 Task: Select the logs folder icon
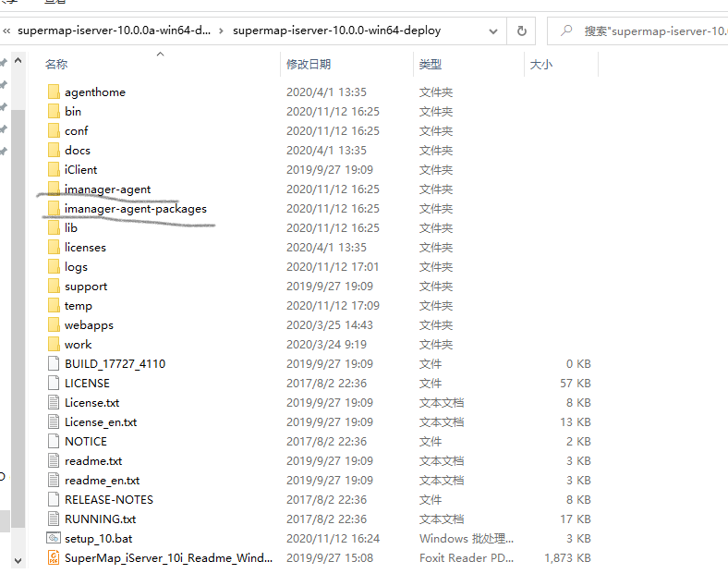54,267
